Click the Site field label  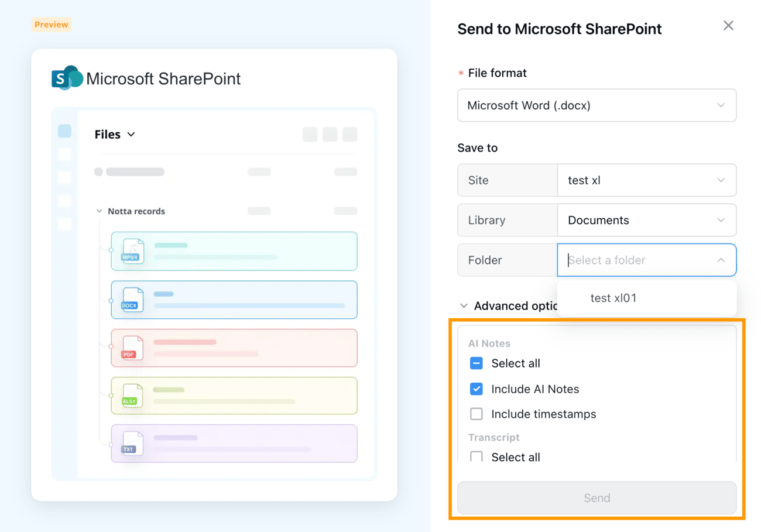[x=478, y=180]
